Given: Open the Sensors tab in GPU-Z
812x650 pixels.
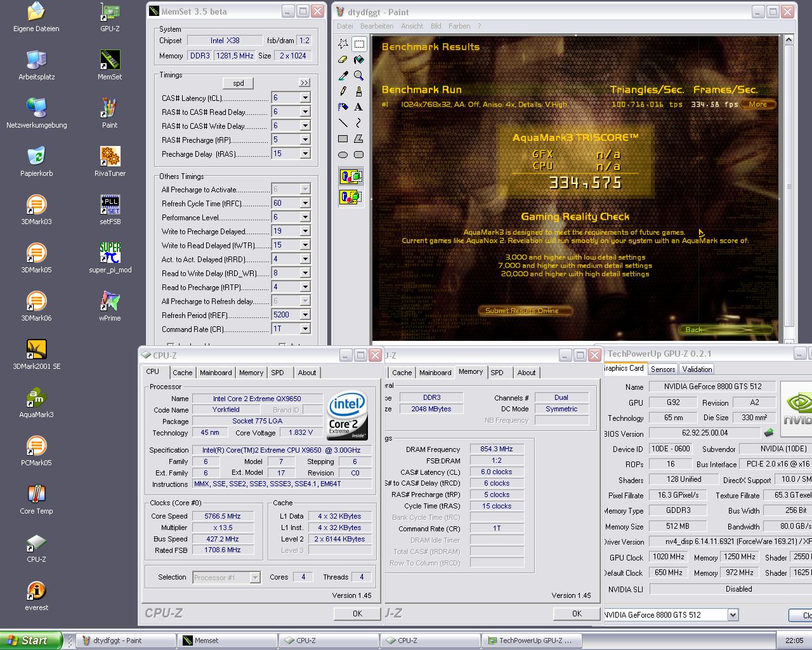Looking at the screenshot, I should [x=663, y=369].
